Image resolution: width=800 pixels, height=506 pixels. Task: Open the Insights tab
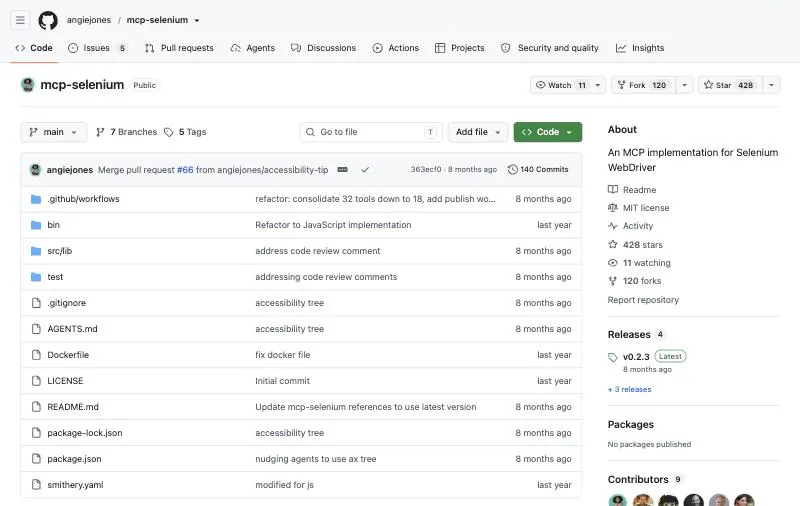(640, 48)
